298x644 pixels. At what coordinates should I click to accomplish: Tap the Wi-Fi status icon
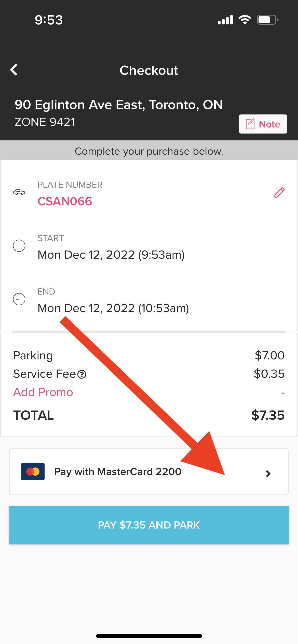tap(245, 20)
